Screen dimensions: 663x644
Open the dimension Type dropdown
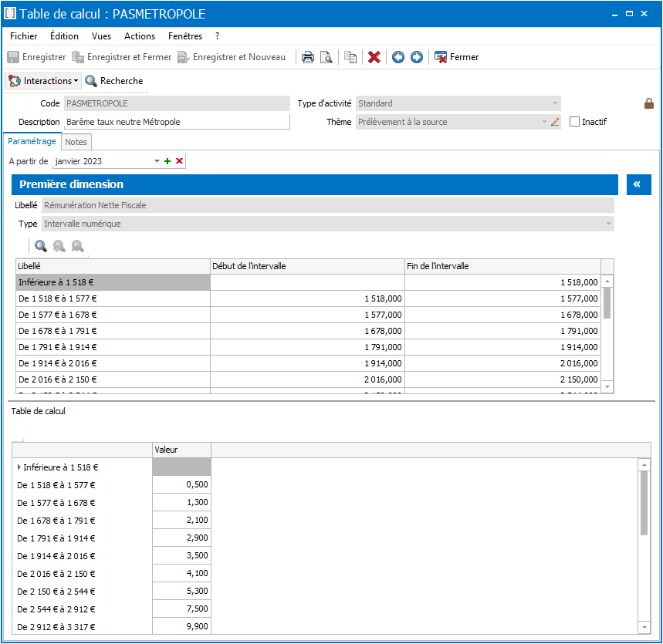coord(608,224)
